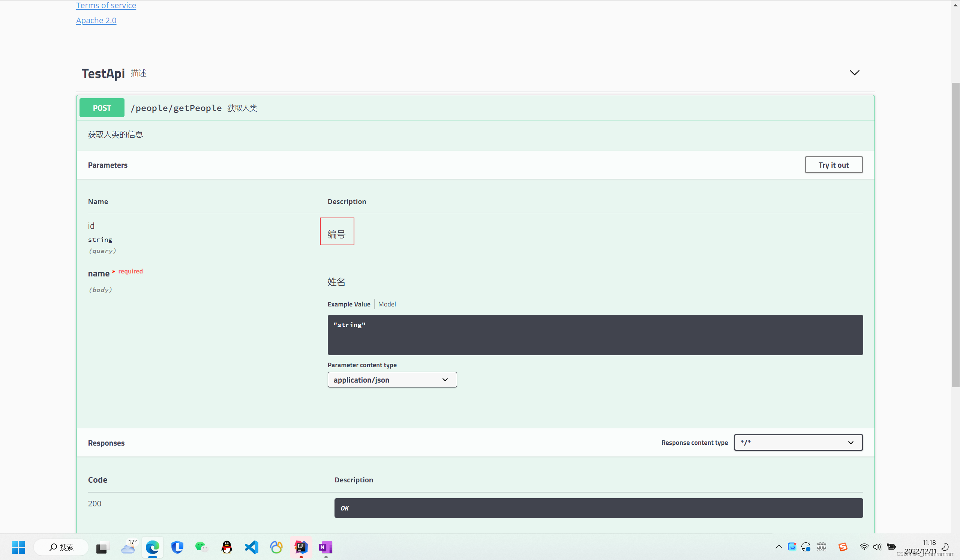960x560 pixels.
Task: Click the Visual Studio Code icon in taskbar
Action: pyautogui.click(x=252, y=547)
